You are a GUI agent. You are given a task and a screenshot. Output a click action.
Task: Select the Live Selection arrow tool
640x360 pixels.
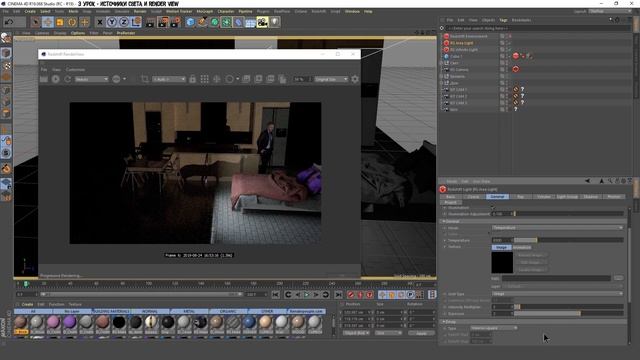[36, 22]
